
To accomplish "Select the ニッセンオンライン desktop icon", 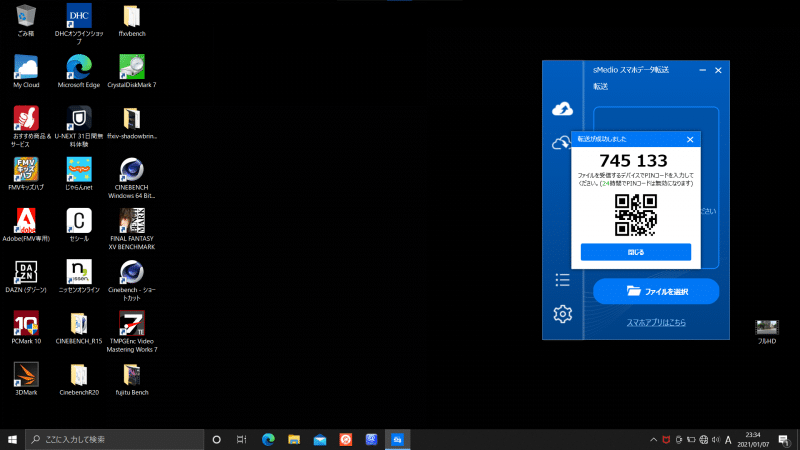I will pyautogui.click(x=79, y=277).
